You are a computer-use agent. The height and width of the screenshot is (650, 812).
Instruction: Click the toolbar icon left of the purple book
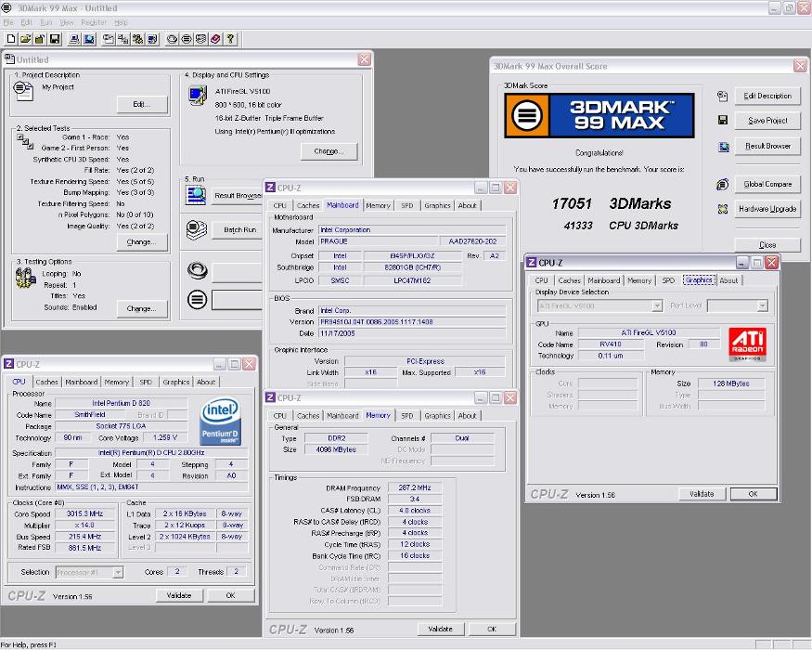pos(201,39)
